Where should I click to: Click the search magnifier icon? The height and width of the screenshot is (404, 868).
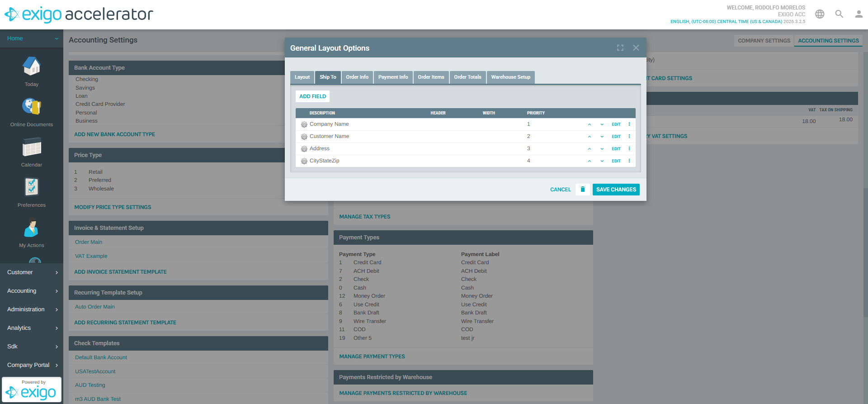coord(839,14)
